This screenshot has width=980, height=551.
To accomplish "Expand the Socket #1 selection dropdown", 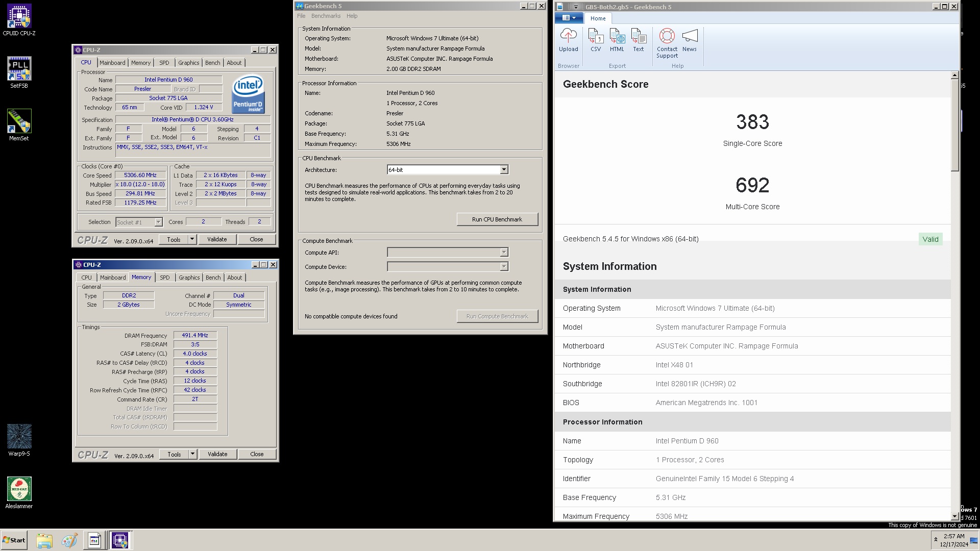I will (158, 222).
